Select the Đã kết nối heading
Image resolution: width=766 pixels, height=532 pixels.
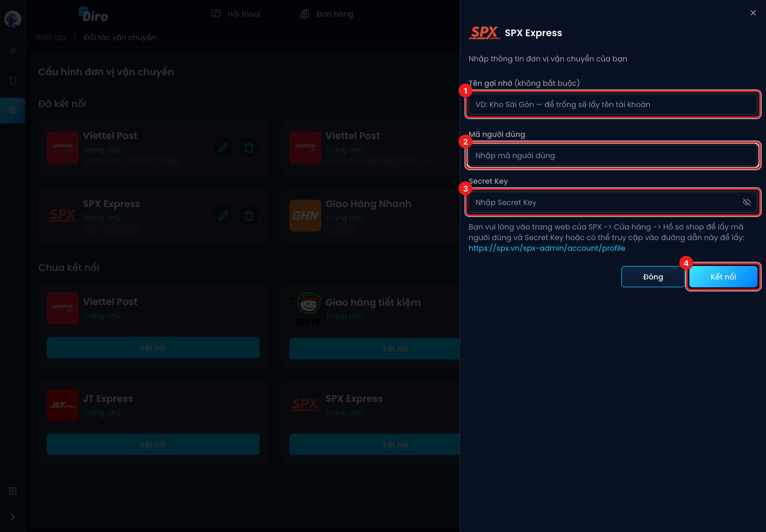tap(62, 104)
